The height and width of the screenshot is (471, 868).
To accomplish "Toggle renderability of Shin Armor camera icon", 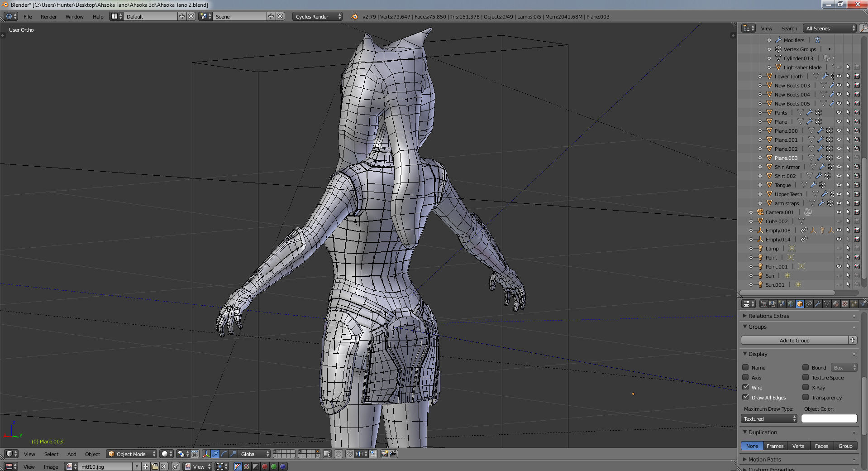I will click(857, 167).
